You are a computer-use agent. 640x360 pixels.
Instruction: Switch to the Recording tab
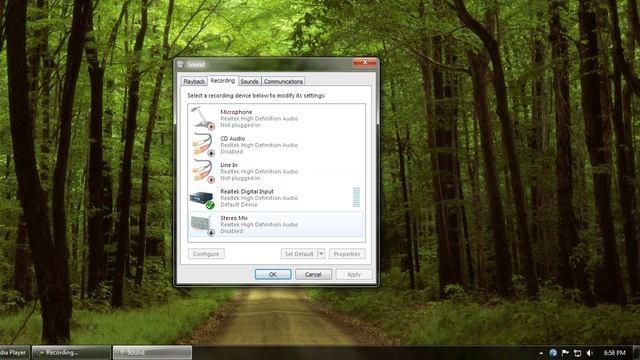(222, 80)
